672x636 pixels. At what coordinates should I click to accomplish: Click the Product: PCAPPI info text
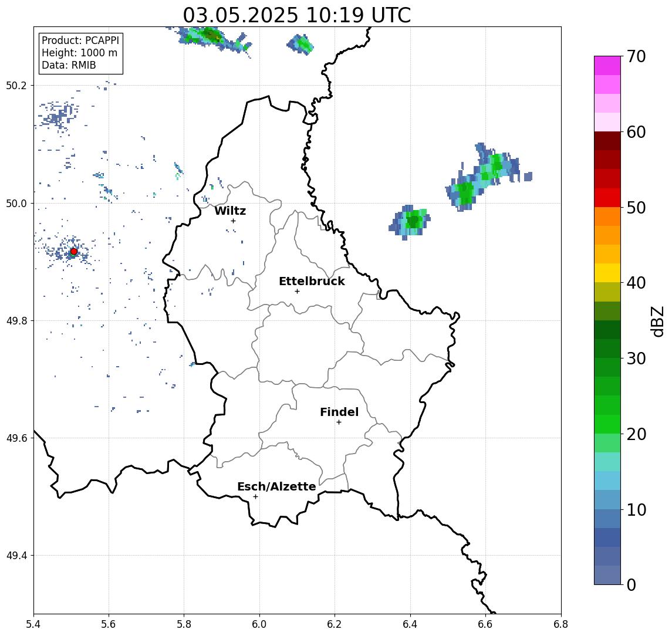[x=80, y=40]
